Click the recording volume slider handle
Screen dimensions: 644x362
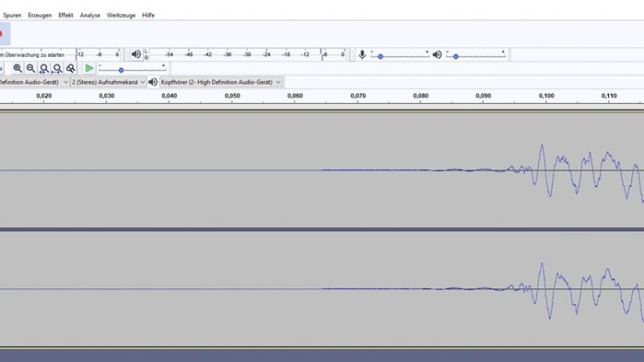click(381, 57)
